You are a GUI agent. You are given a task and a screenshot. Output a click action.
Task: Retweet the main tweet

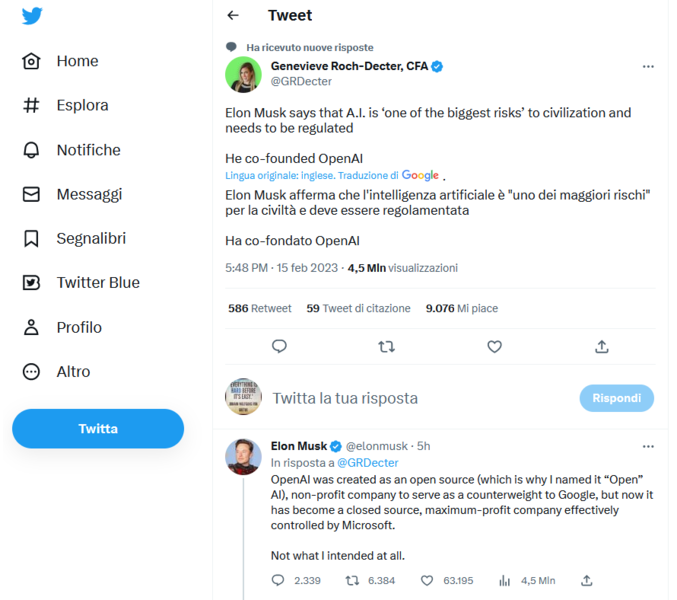click(386, 346)
